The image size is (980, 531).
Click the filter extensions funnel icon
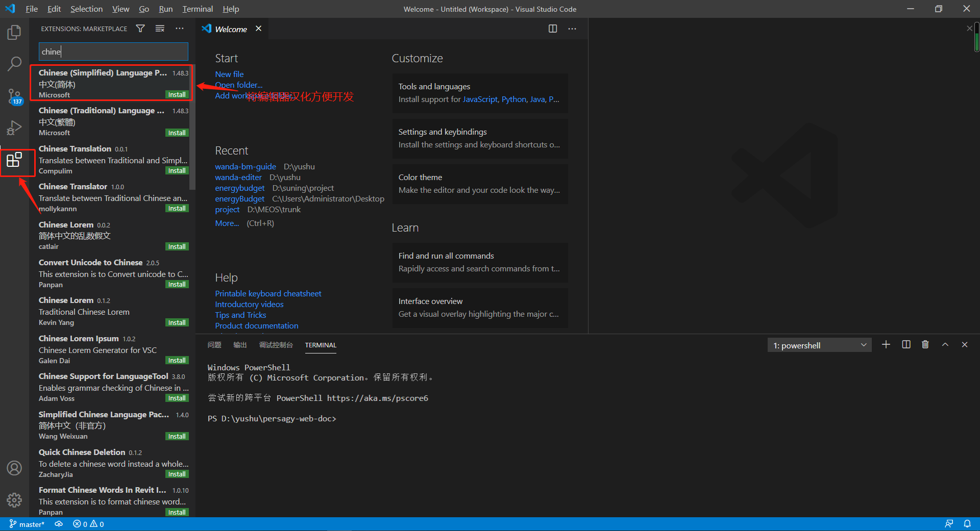click(x=140, y=29)
